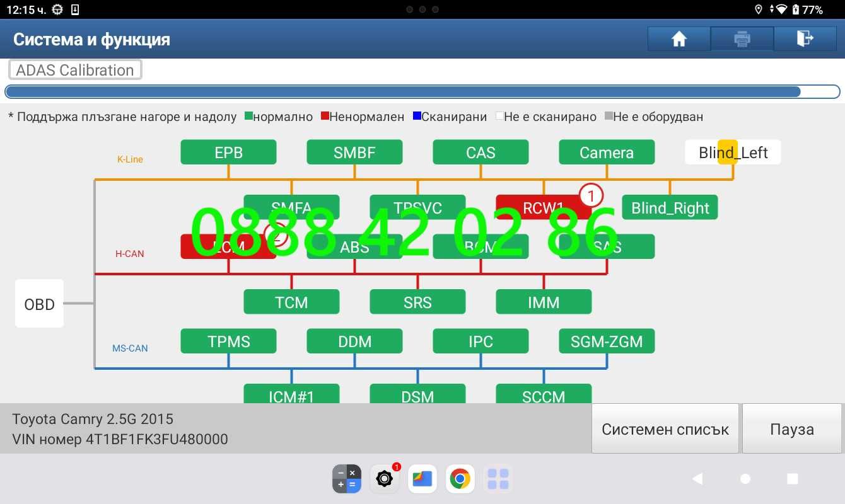Click the ADAS Calibration label field
845x504 pixels.
[75, 70]
